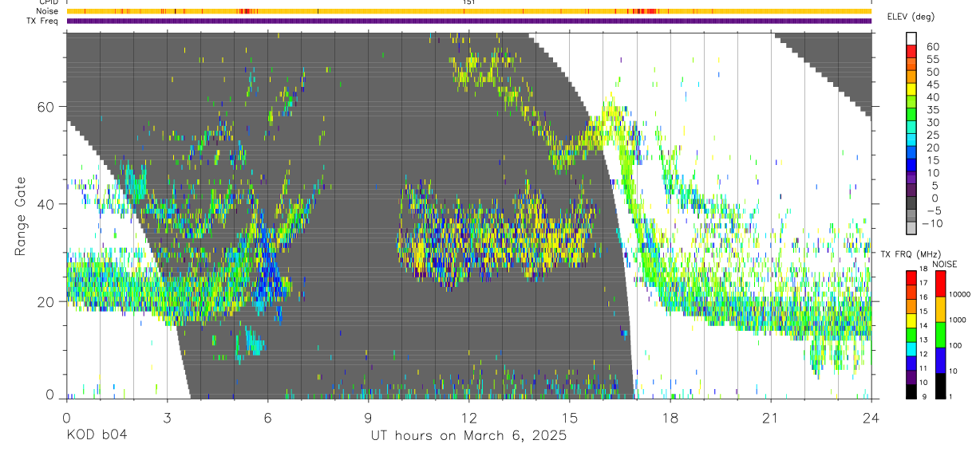Click the '18' UT hour tick label
Viewport: 980px width, 452px height.
tap(670, 417)
